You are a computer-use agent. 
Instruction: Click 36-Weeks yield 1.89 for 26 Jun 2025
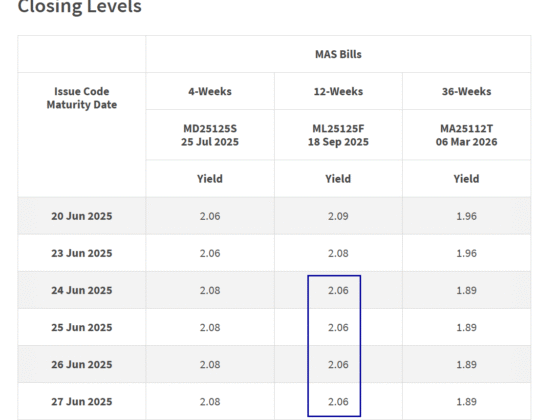[466, 365]
